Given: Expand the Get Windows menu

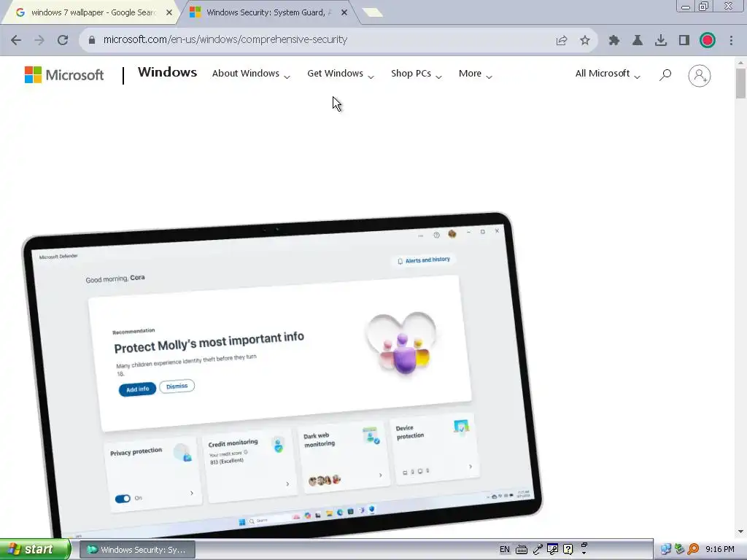Looking at the screenshot, I should [x=341, y=74].
